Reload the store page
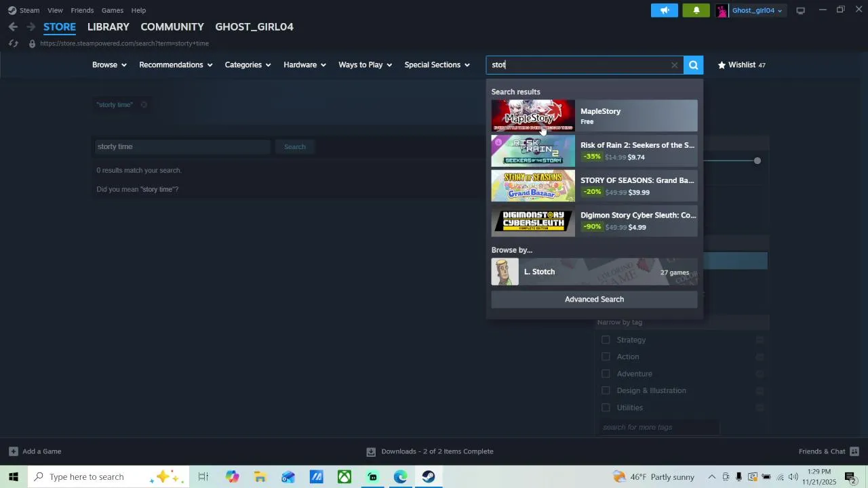Image resolution: width=868 pixels, height=488 pixels. [x=13, y=43]
